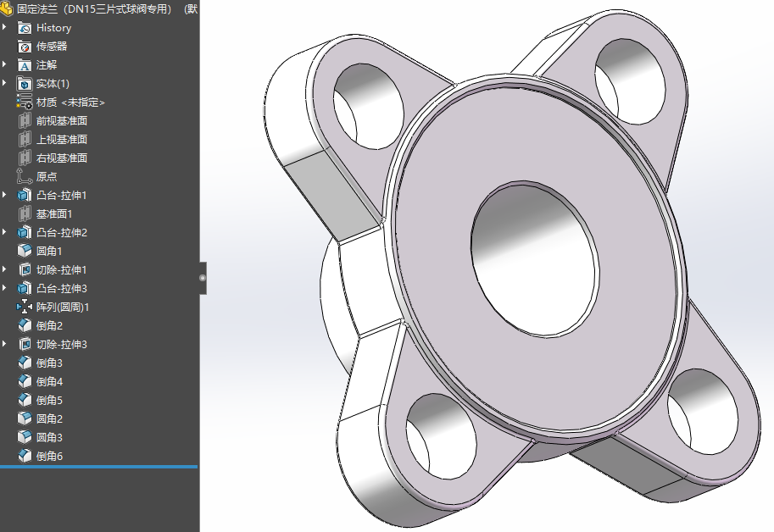Click the 圆角2 fillet feature icon
774x532 pixels.
coord(25,418)
